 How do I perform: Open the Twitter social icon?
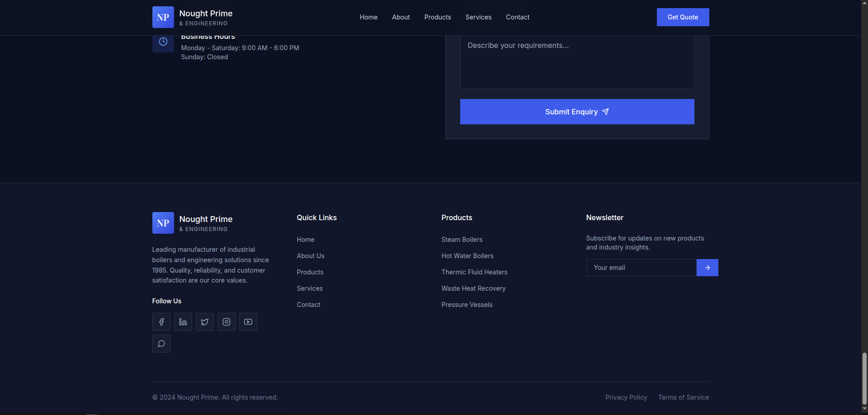[x=205, y=322]
